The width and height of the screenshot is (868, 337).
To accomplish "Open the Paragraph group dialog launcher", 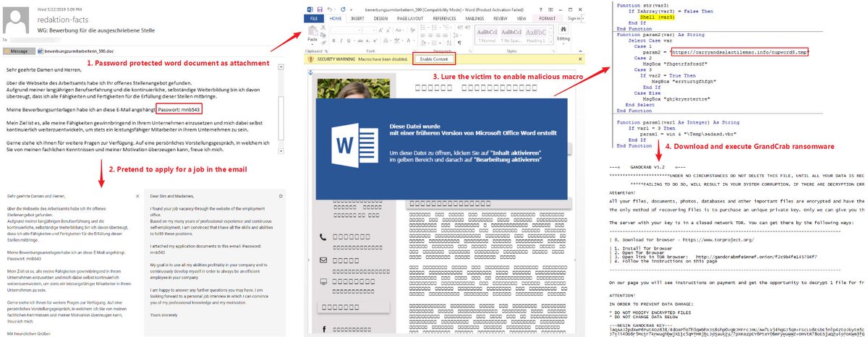I will 470,51.
